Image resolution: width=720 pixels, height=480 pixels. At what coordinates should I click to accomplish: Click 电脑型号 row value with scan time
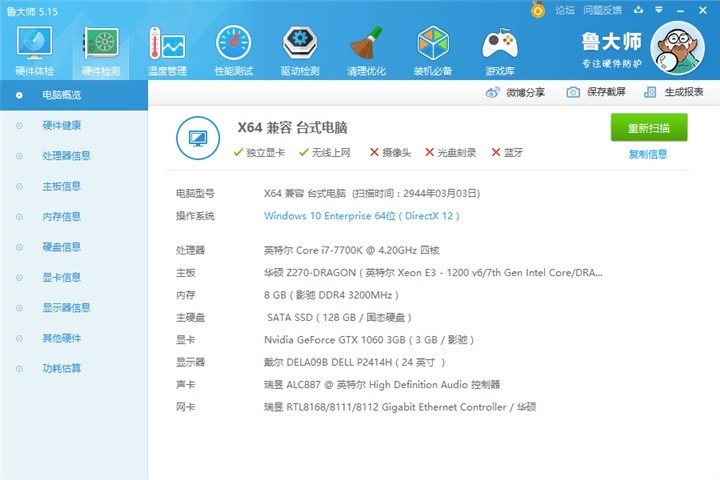pos(372,193)
